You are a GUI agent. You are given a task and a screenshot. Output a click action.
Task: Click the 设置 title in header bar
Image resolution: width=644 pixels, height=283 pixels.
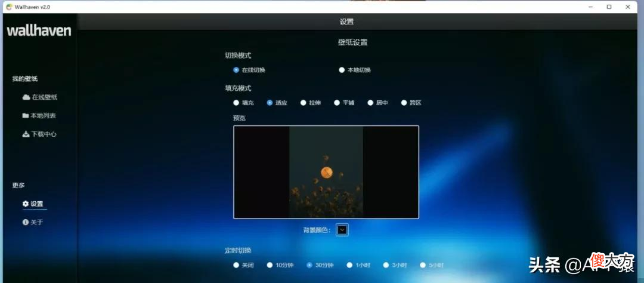pyautogui.click(x=346, y=22)
